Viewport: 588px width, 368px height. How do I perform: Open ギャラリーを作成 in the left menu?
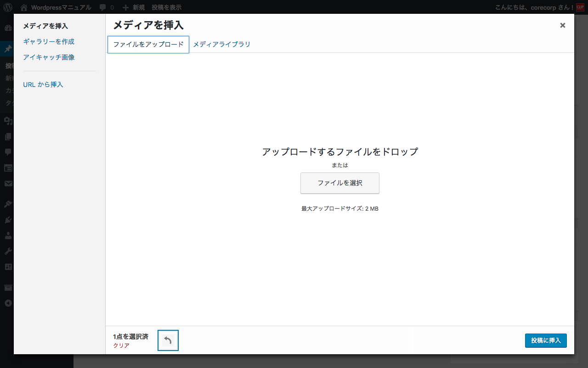(49, 41)
